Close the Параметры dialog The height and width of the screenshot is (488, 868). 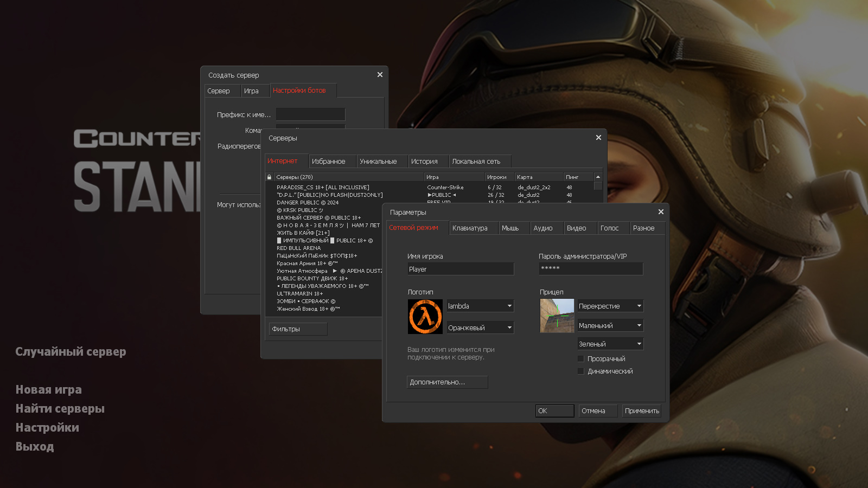pyautogui.click(x=661, y=212)
